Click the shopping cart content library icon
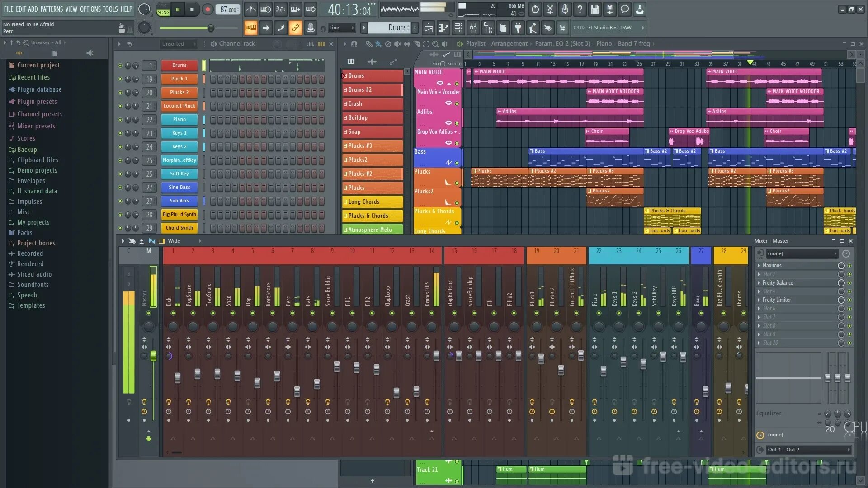The width and height of the screenshot is (868, 488). click(x=562, y=28)
